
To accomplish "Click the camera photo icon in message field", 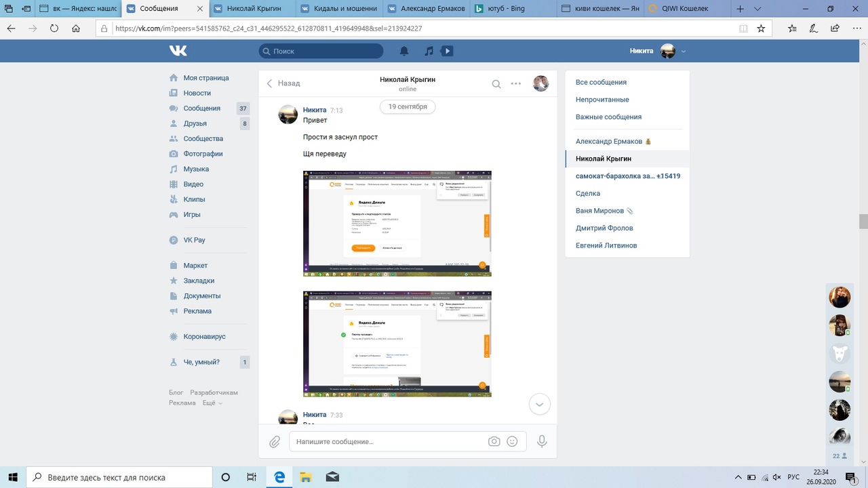I will coord(494,441).
